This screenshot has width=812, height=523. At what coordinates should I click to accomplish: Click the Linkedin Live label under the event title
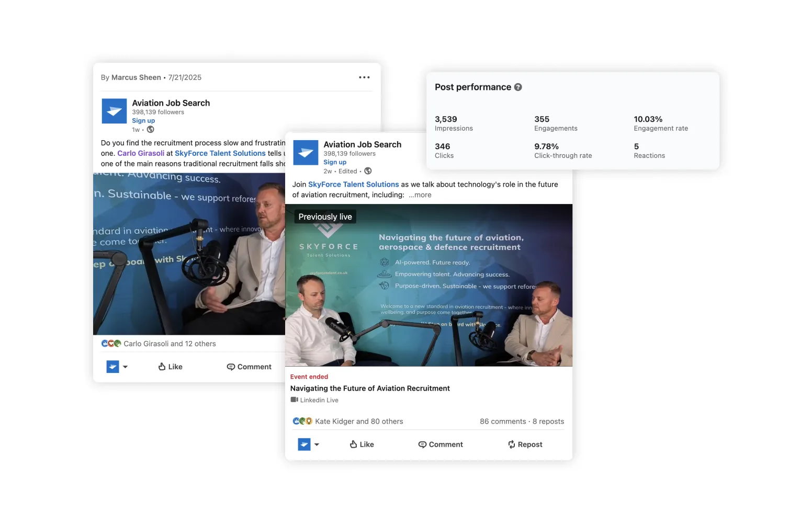point(319,400)
